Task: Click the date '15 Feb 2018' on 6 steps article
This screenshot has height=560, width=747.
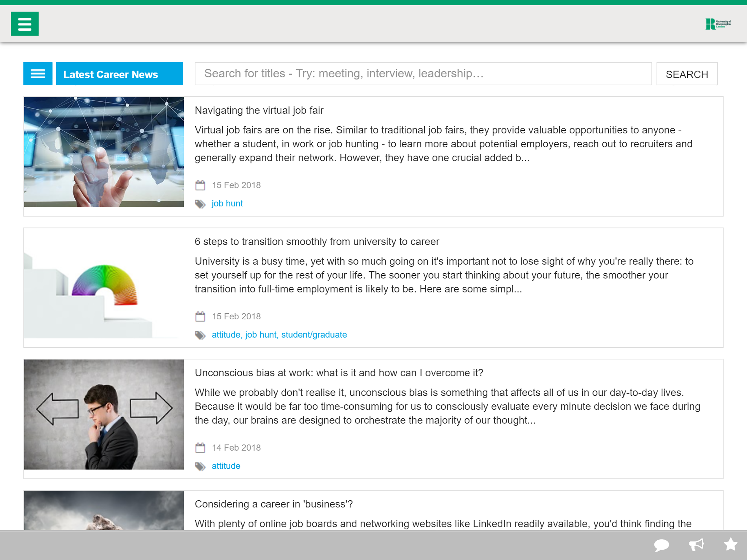Action: coord(237,316)
